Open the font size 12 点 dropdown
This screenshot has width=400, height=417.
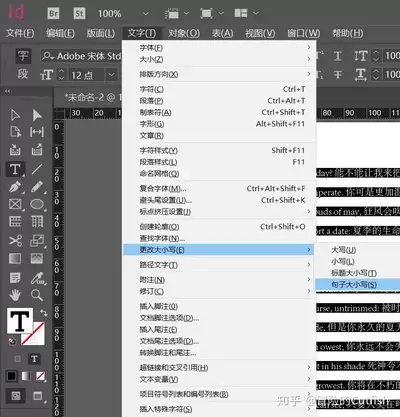pos(111,74)
